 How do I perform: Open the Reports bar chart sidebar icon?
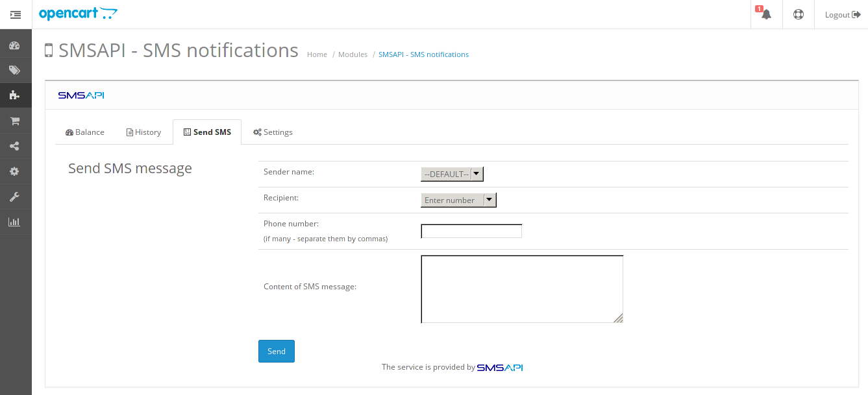14,222
